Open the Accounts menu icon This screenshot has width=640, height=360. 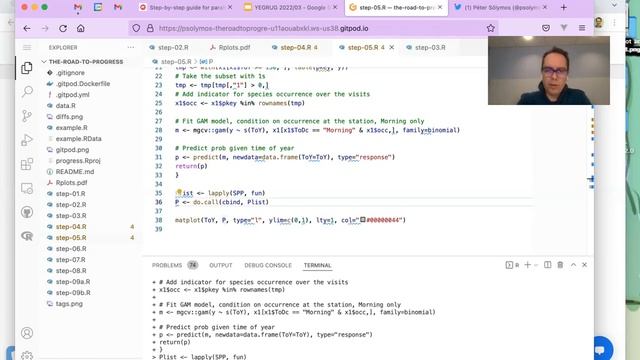point(27,333)
